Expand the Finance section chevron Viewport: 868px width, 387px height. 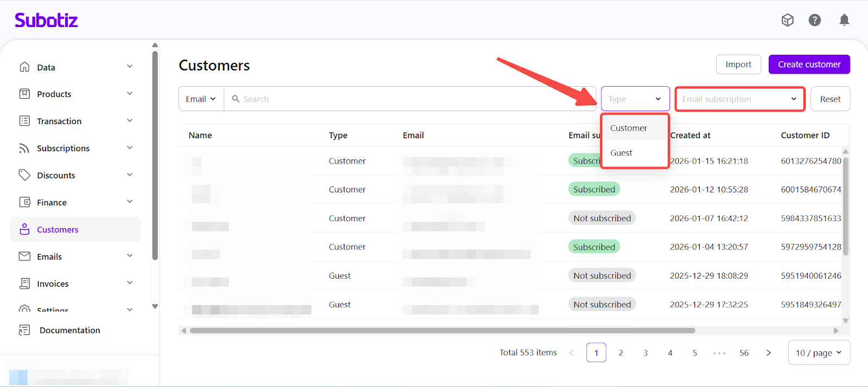130,202
